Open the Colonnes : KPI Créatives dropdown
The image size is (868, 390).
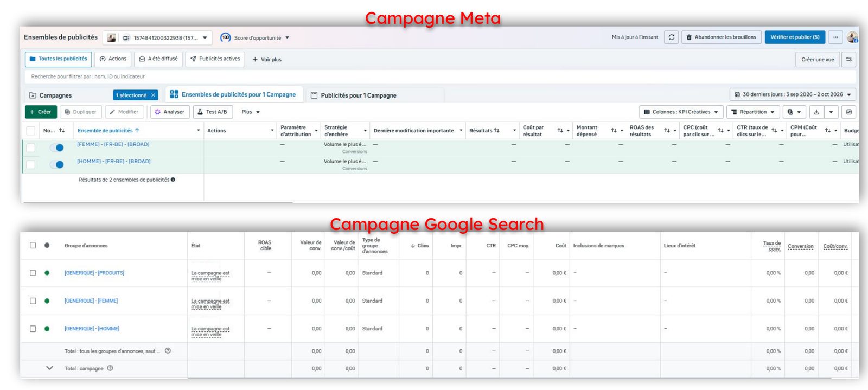point(681,112)
